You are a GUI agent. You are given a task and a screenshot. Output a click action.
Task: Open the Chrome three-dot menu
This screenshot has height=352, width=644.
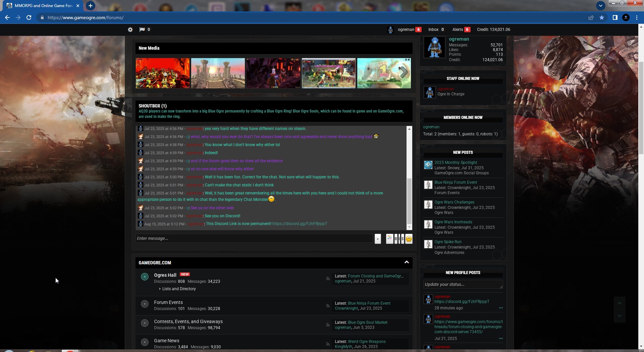[637, 17]
